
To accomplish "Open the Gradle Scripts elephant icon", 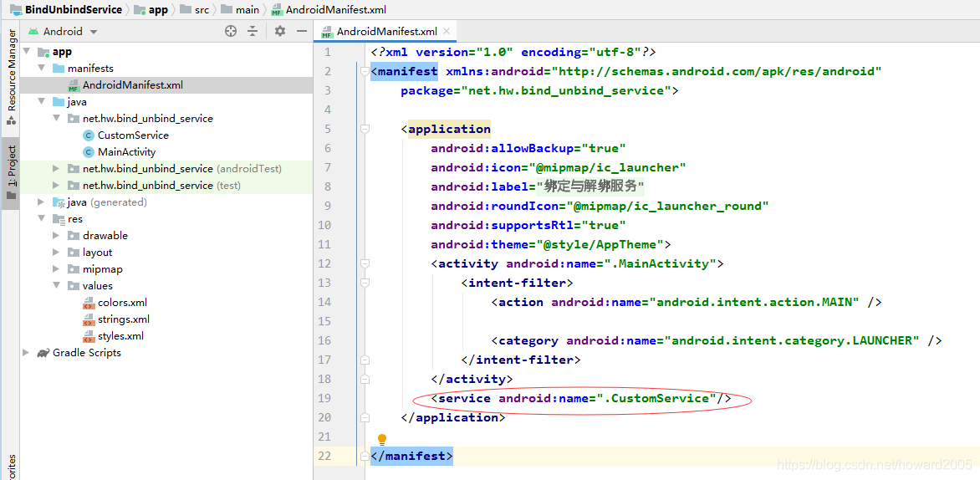I will (x=43, y=353).
